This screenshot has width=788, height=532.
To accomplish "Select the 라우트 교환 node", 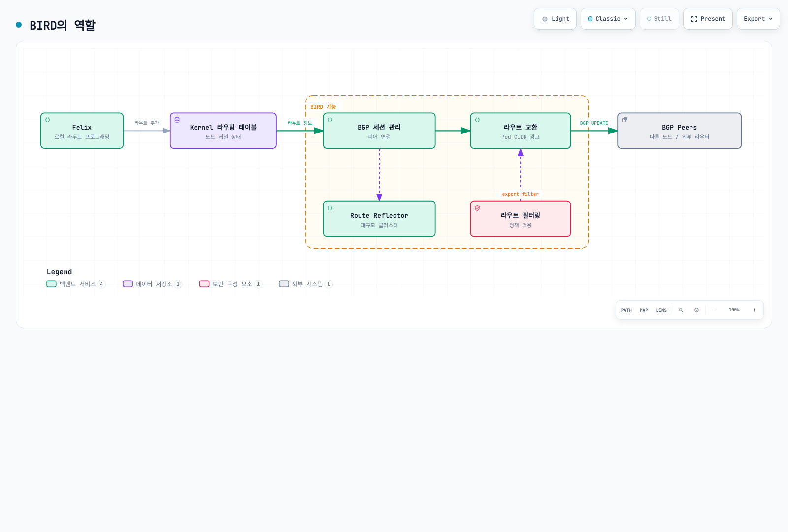I will point(521,131).
